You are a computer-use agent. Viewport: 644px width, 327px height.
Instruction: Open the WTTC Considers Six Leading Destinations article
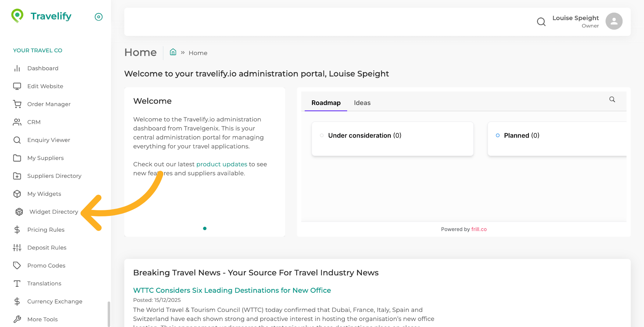click(232, 290)
